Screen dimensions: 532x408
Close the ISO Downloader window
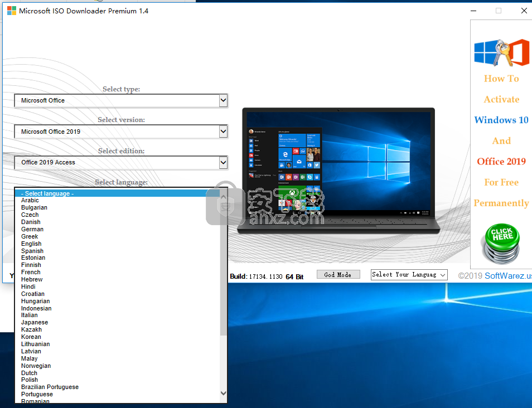coord(524,11)
